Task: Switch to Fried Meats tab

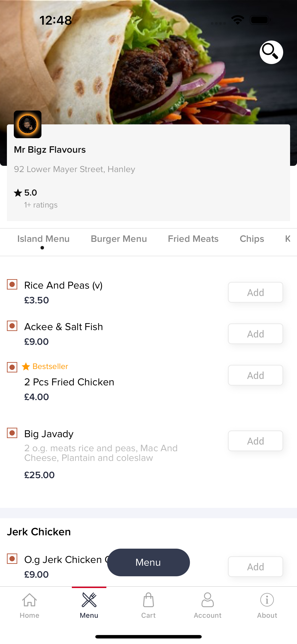Action: (x=193, y=239)
